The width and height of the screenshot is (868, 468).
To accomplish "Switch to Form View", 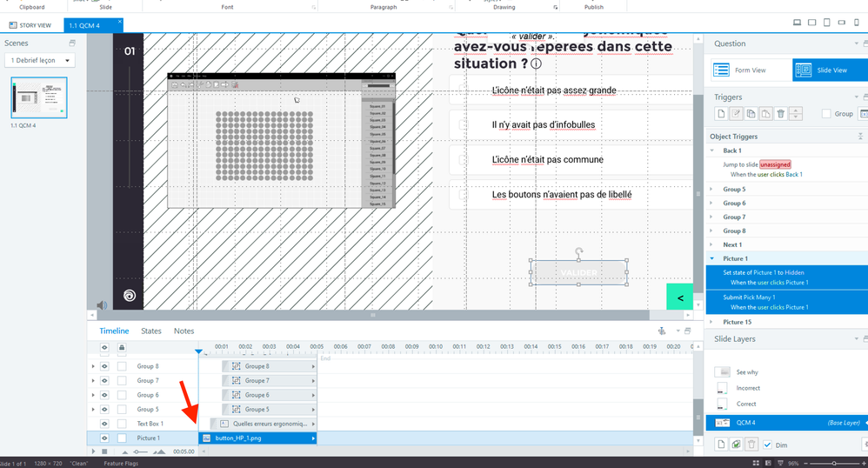I will coord(751,70).
